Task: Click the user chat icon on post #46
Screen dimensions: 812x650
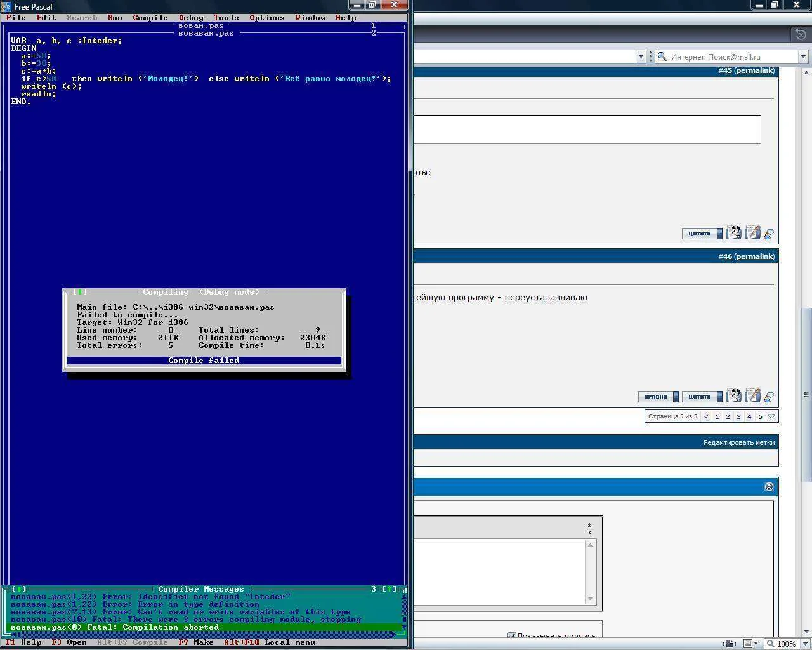Action: tap(769, 397)
